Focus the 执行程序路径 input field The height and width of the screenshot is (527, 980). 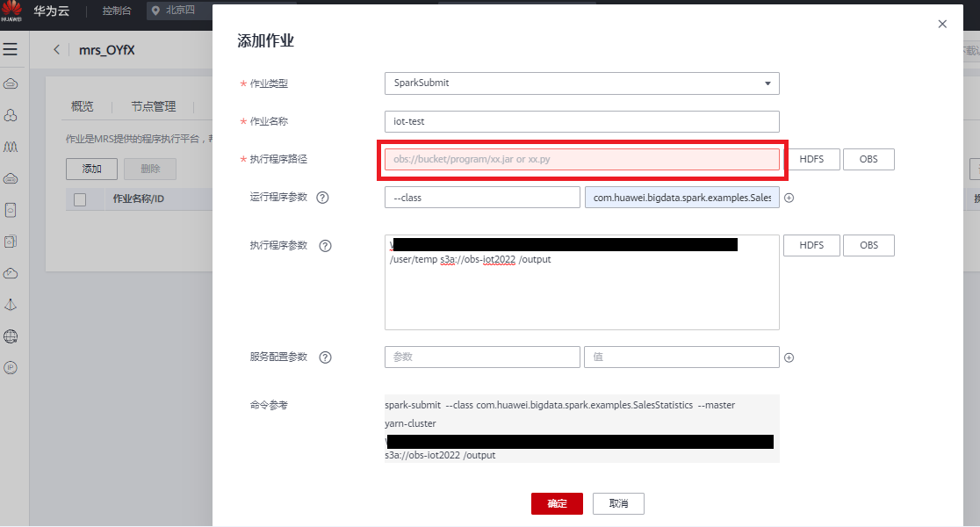pyautogui.click(x=582, y=159)
